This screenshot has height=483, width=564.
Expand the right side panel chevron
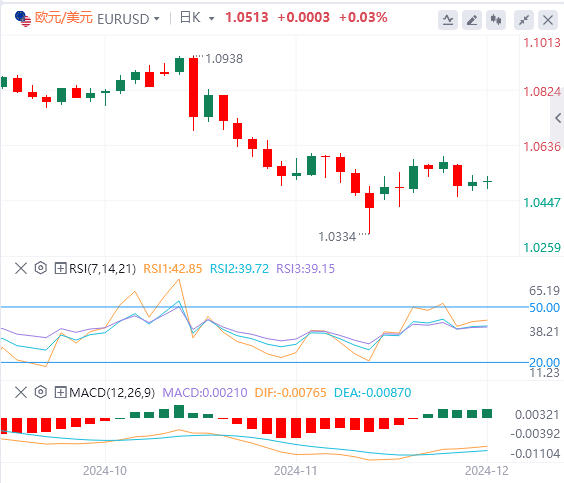pyautogui.click(x=558, y=118)
